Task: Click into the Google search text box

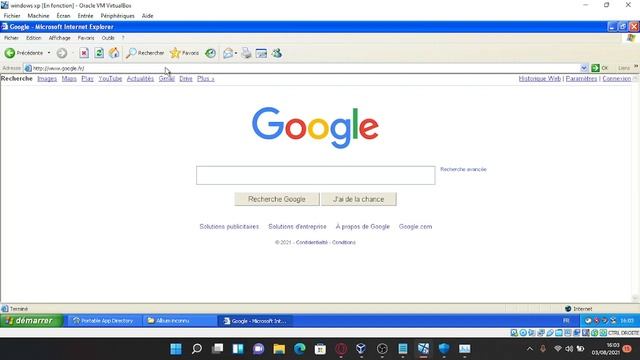Action: (x=316, y=175)
